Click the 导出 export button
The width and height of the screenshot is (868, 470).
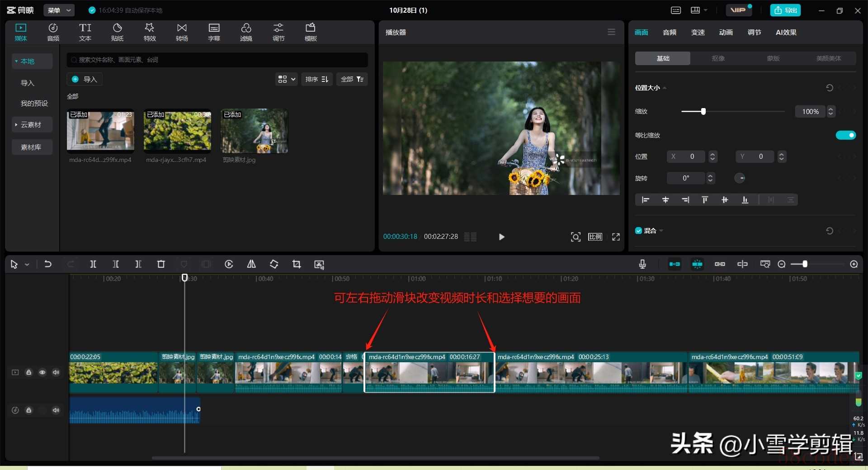785,10
